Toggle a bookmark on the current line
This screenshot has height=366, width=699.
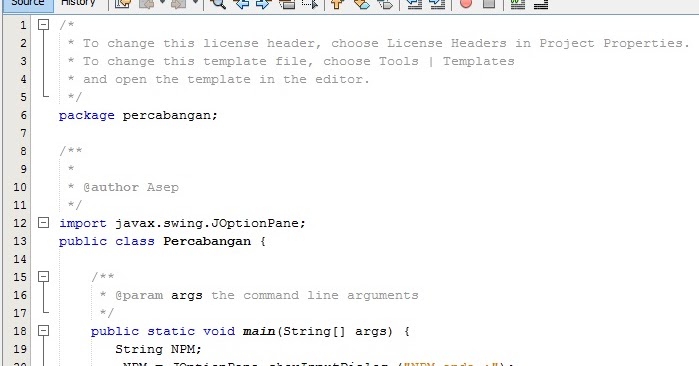[x=385, y=4]
